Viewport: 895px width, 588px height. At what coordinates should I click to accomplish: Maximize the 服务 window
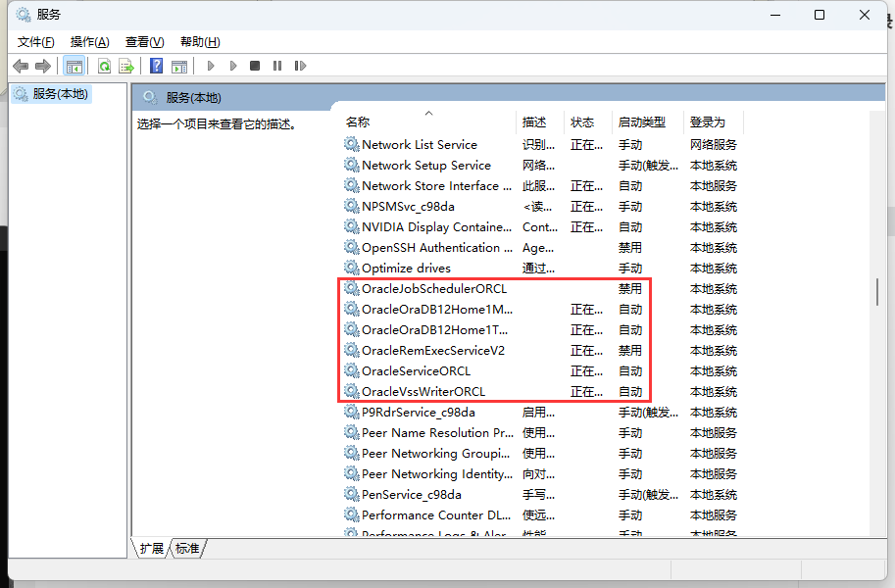(820, 15)
